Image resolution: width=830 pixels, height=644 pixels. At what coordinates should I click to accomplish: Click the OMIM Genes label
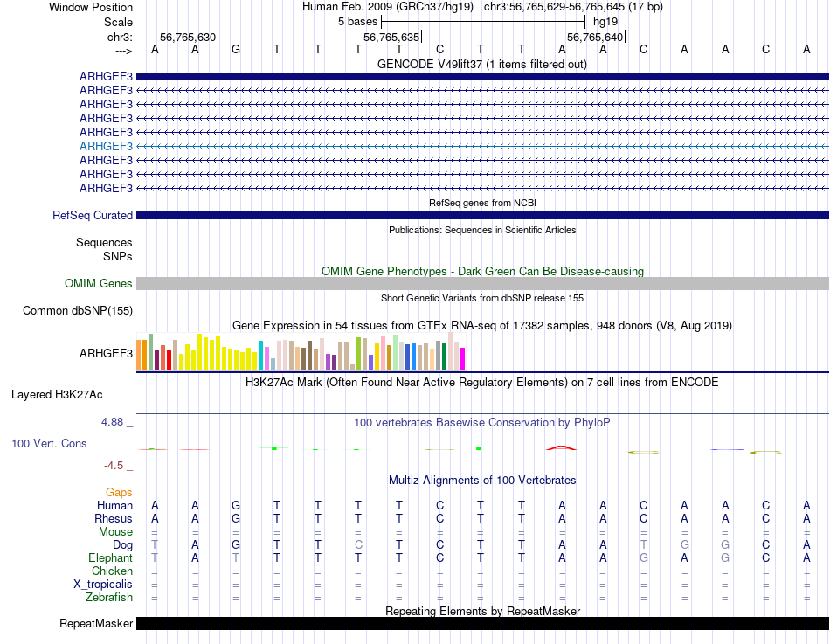[98, 283]
